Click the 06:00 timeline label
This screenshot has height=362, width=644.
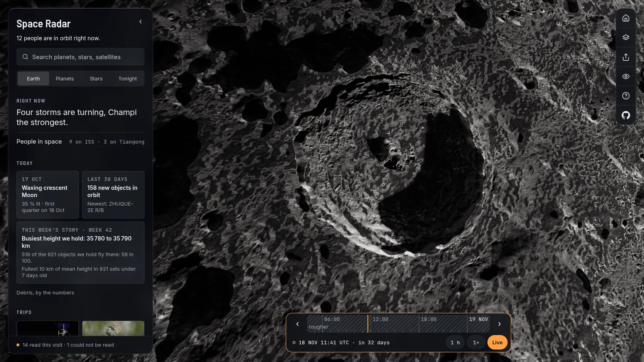(332, 319)
